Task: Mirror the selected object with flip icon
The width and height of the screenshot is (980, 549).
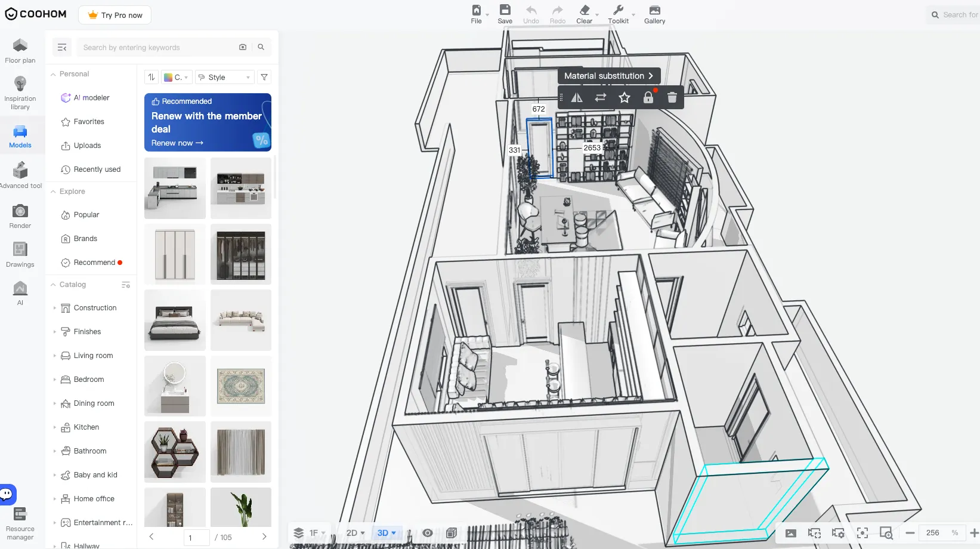Action: [x=577, y=97]
